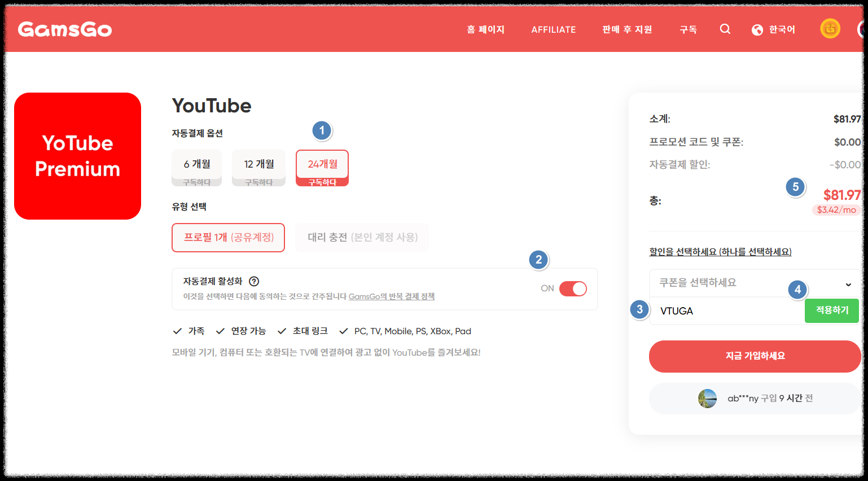Click the $3.42/mo price badge

[836, 210]
